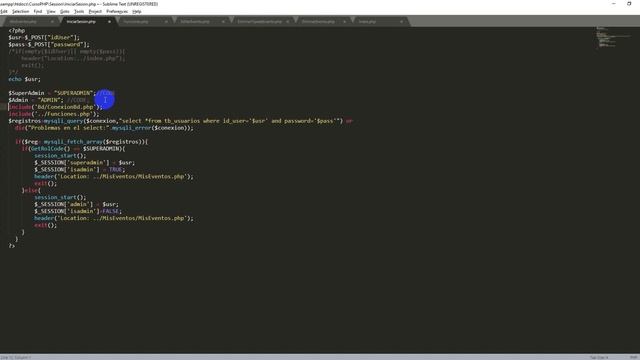Click the closing ?> tag line
This screenshot has width=640, height=360.
coord(11,246)
